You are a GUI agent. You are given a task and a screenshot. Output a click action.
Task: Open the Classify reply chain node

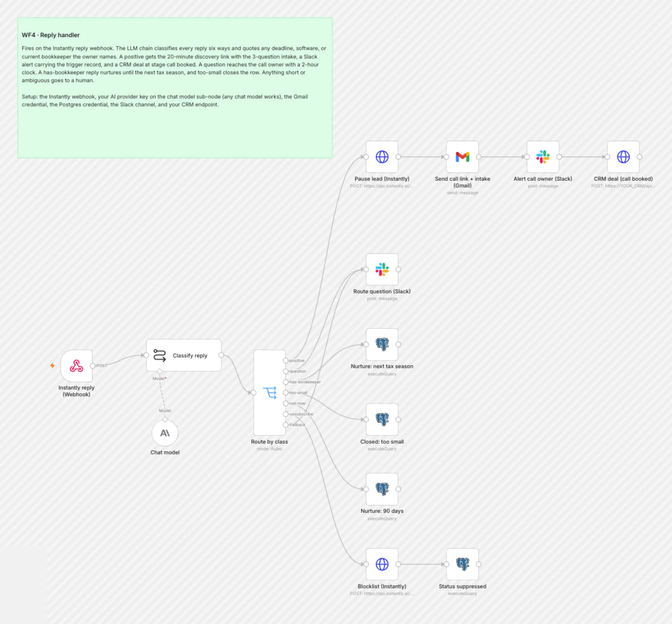coord(184,355)
